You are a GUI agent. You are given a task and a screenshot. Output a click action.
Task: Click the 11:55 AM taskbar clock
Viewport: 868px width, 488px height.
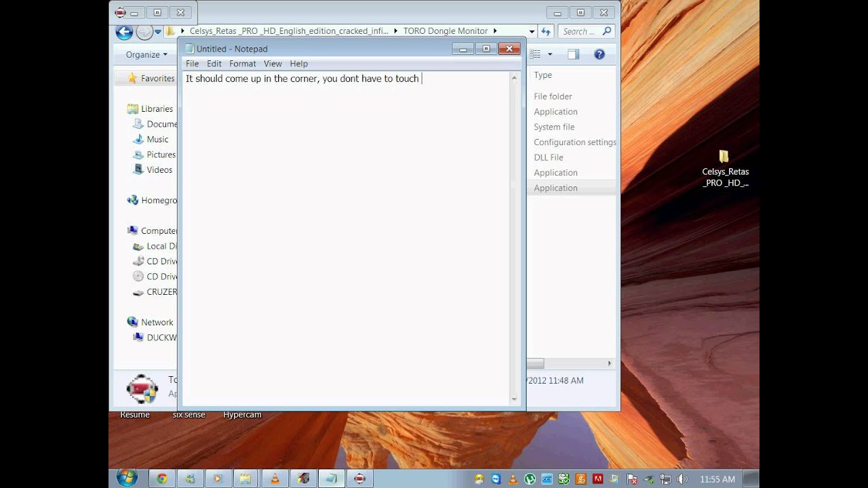pos(717,479)
